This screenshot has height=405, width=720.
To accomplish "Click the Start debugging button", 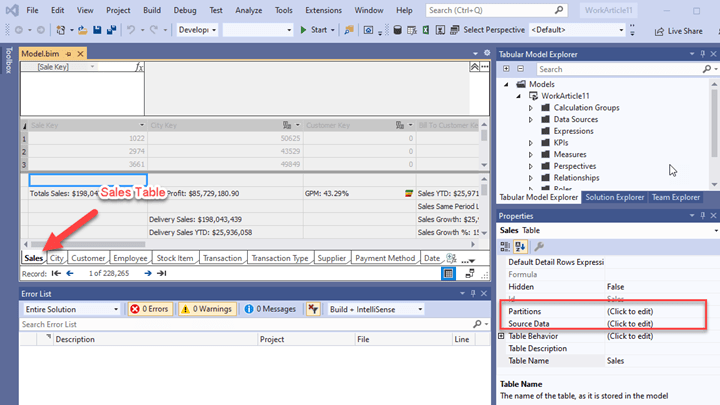I will pos(314,30).
